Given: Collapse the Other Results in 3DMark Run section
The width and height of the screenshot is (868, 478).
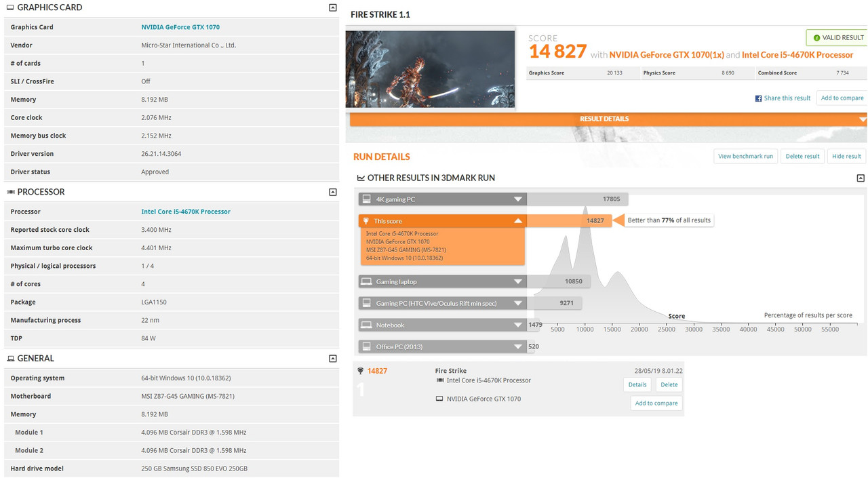Looking at the screenshot, I should point(861,178).
